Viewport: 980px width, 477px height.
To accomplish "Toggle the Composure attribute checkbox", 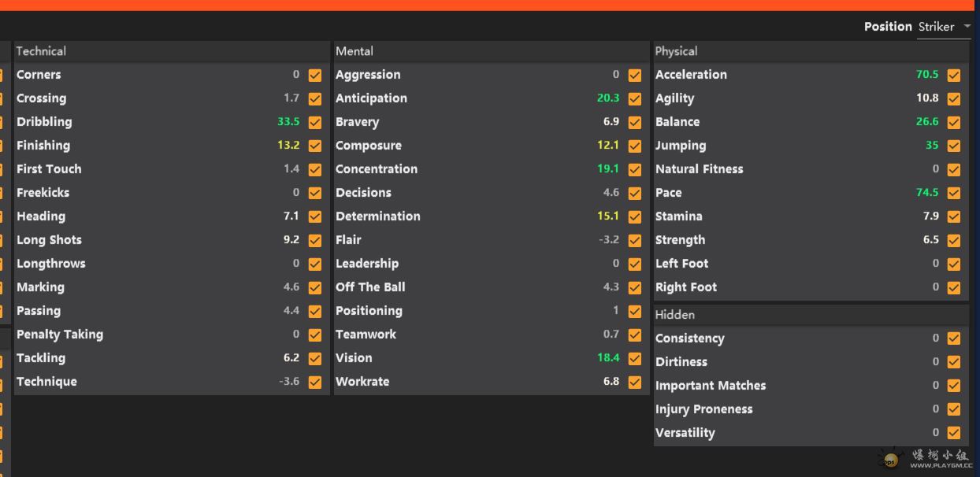I will (x=635, y=146).
